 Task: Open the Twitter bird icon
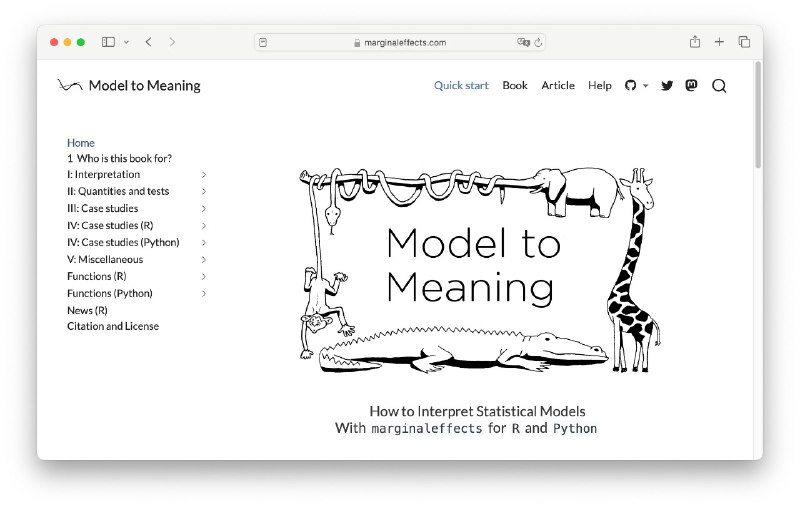coord(667,86)
